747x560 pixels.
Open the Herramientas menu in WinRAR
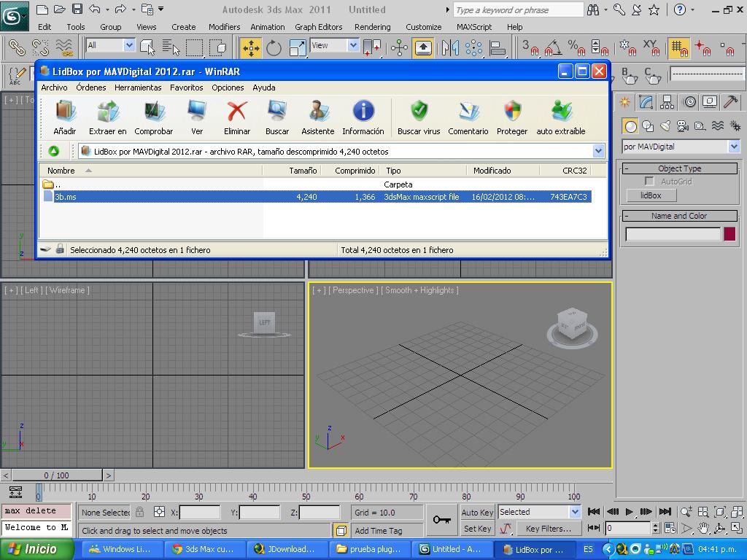(x=138, y=87)
